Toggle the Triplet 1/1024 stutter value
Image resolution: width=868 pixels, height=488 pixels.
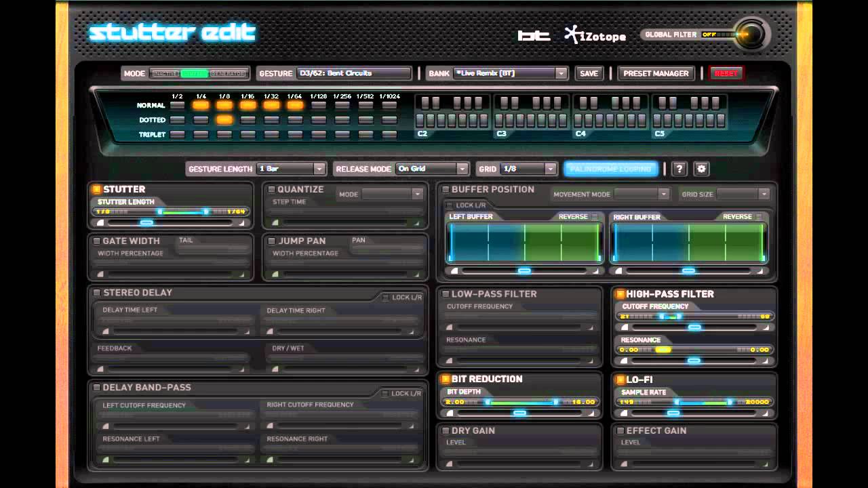pyautogui.click(x=389, y=135)
